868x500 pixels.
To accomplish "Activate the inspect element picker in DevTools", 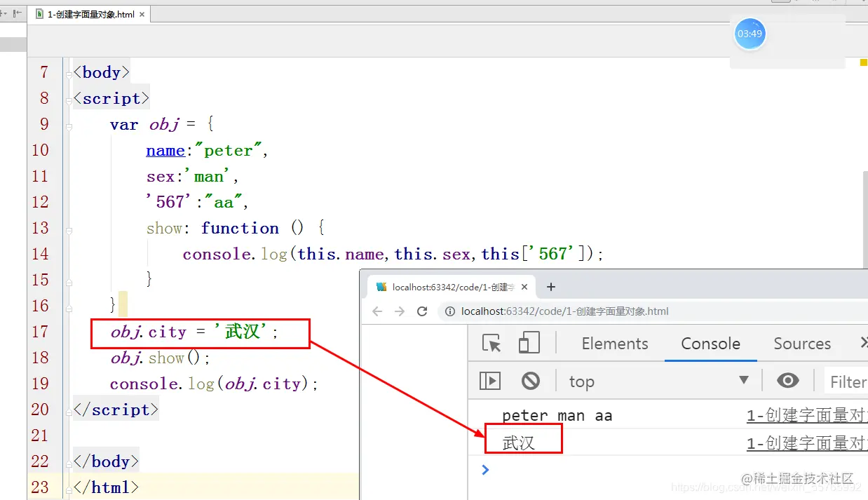I will tap(492, 344).
